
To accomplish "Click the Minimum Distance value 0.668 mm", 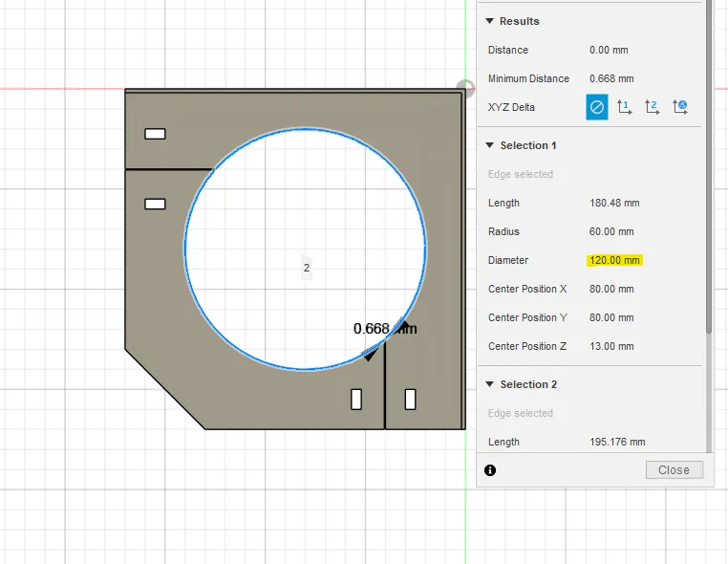I will click(x=611, y=78).
